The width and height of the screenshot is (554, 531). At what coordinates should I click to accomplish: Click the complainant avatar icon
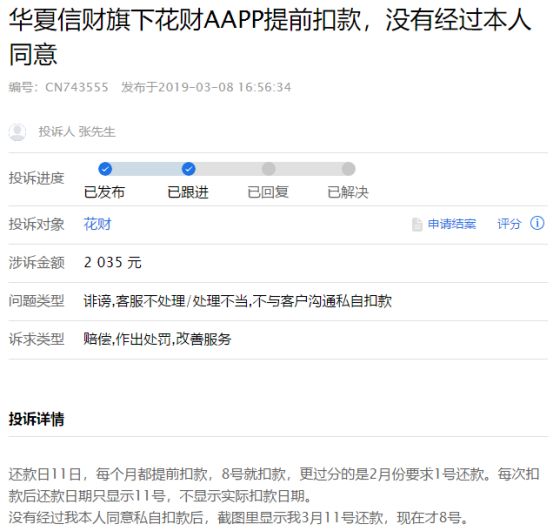17,132
